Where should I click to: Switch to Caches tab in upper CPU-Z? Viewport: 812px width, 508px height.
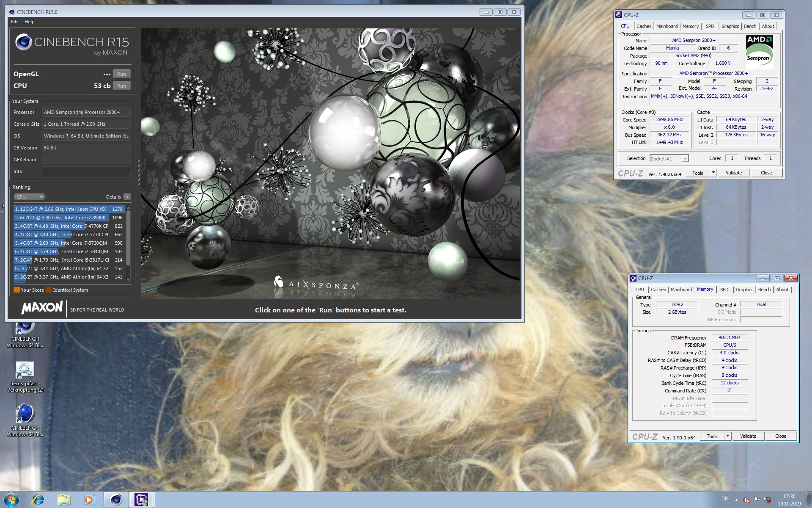[644, 26]
